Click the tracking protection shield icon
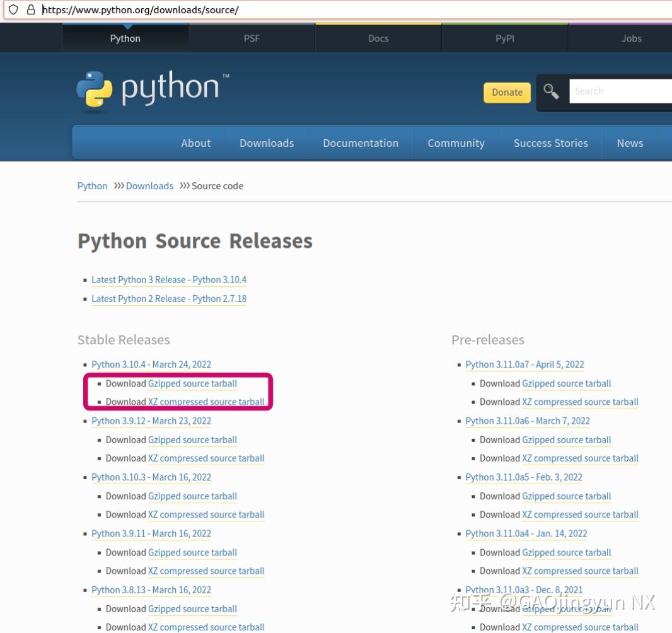 (12, 9)
